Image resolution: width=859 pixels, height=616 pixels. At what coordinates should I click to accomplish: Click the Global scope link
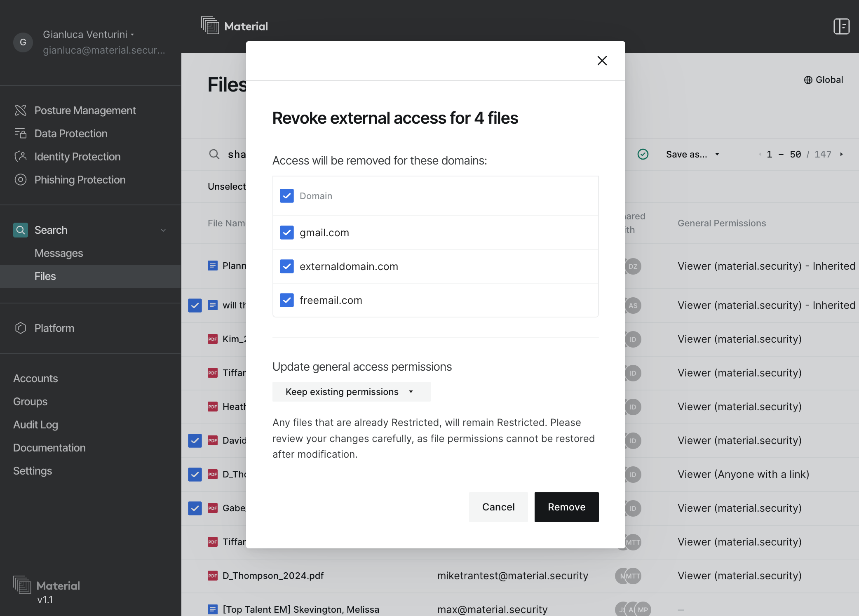[x=824, y=80]
